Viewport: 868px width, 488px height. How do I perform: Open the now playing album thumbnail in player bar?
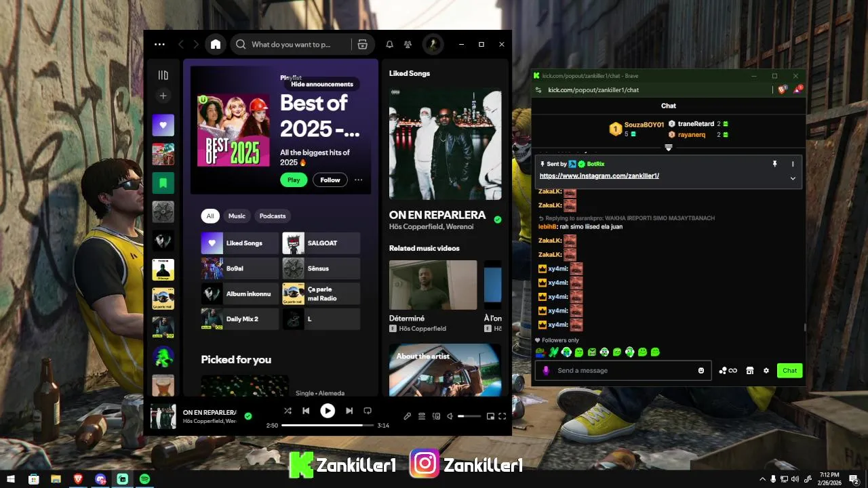(x=163, y=416)
